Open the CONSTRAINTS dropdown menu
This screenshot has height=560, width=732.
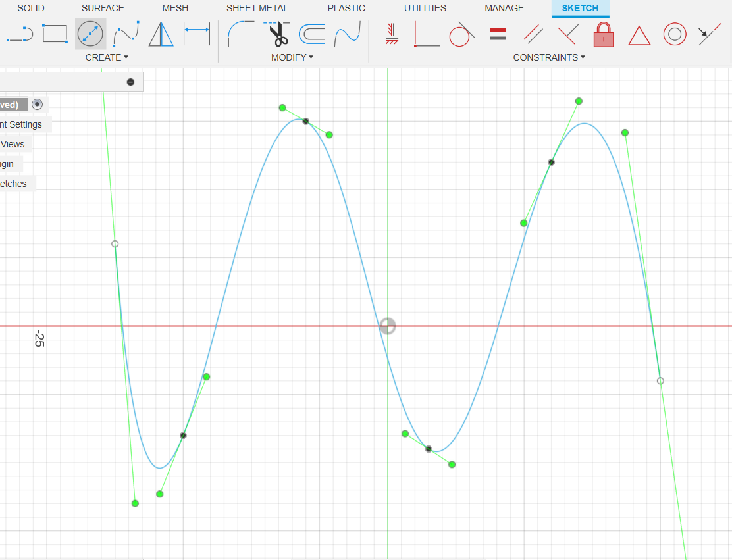tap(549, 57)
